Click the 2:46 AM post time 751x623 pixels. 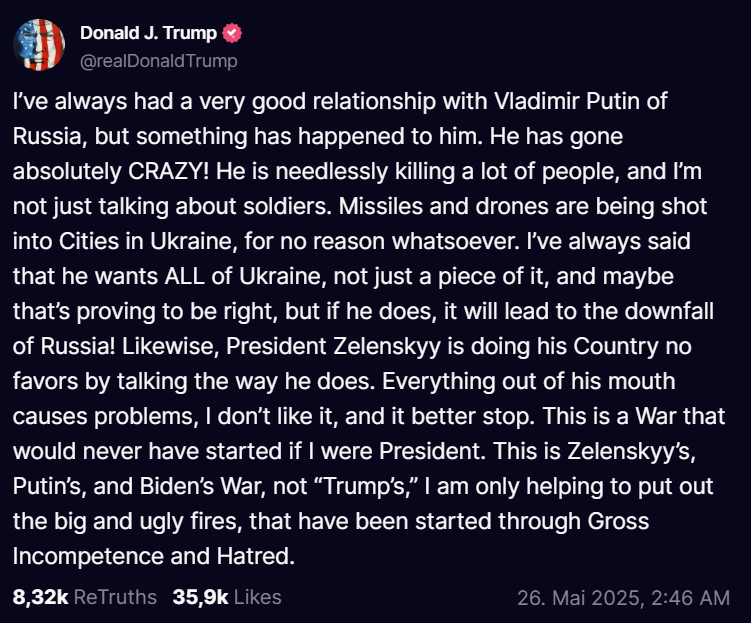[x=690, y=598]
